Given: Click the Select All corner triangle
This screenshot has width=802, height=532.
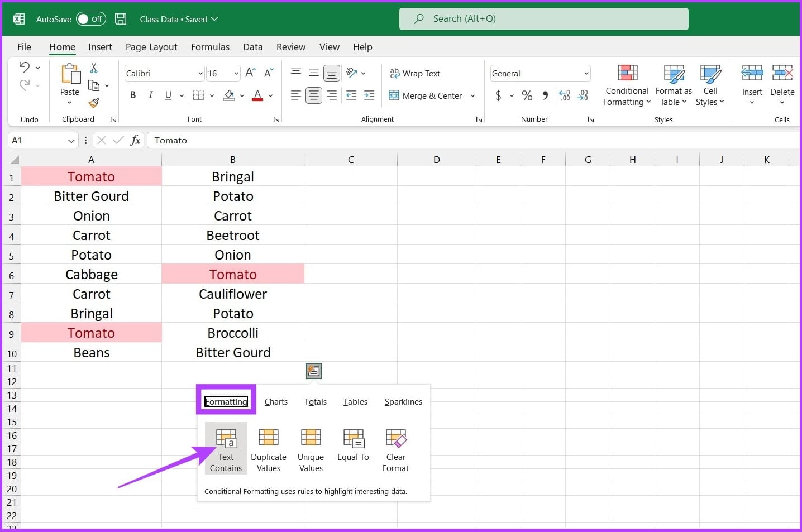Looking at the screenshot, I should [15, 160].
